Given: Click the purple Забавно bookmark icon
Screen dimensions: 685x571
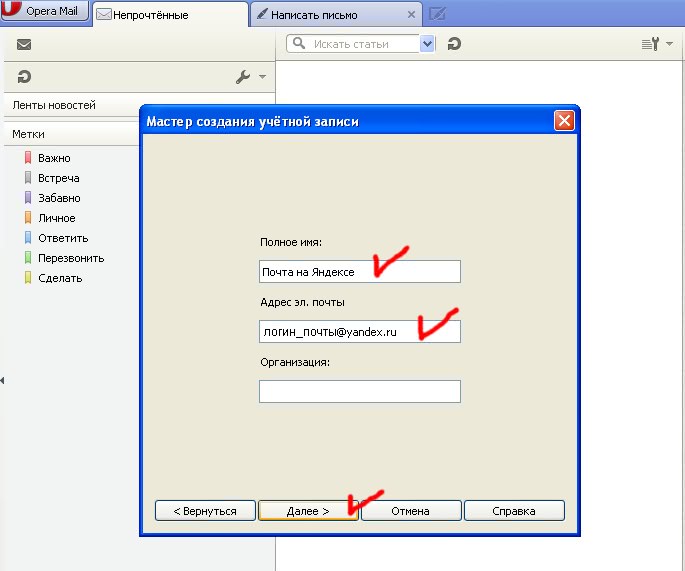Looking at the screenshot, I should tap(28, 198).
